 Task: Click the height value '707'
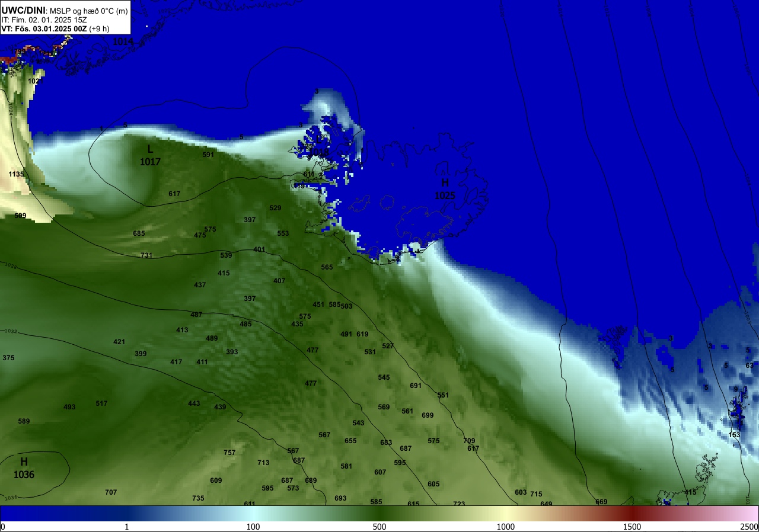tap(111, 492)
